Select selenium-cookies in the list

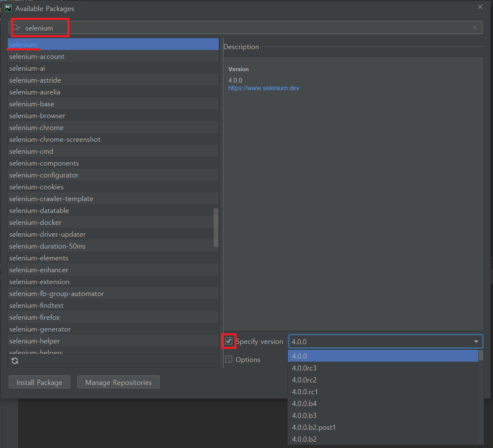pos(113,187)
